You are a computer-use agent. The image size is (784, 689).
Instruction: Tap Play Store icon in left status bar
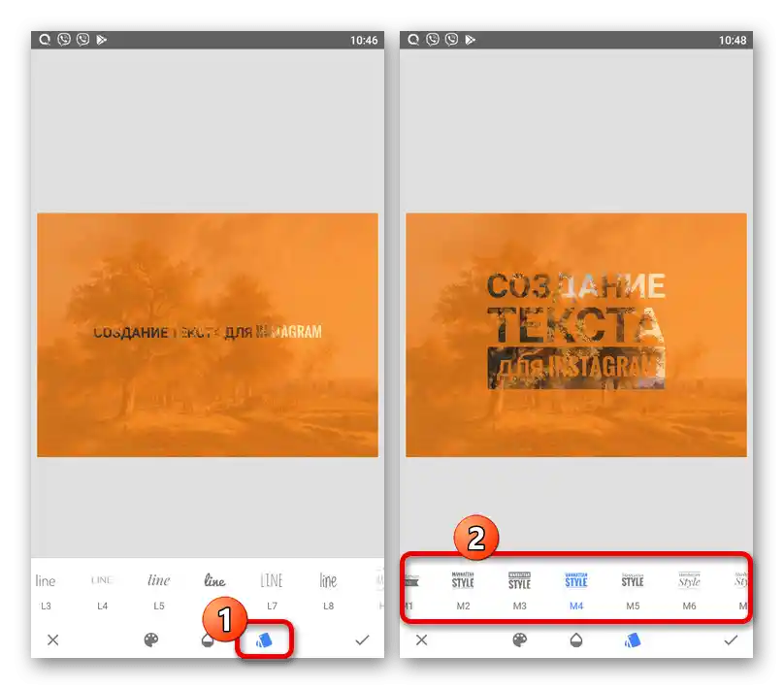point(102,40)
